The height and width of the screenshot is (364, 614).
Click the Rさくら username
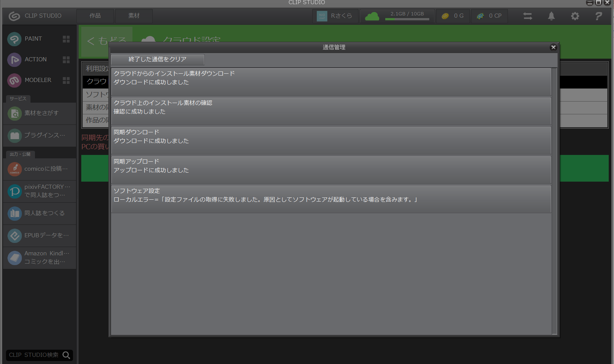tap(342, 16)
